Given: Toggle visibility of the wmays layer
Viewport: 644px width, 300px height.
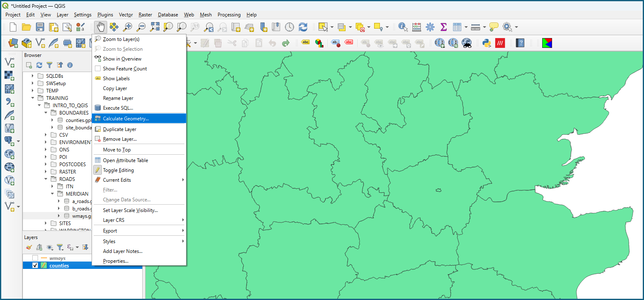Looking at the screenshot, I should tap(35, 258).
